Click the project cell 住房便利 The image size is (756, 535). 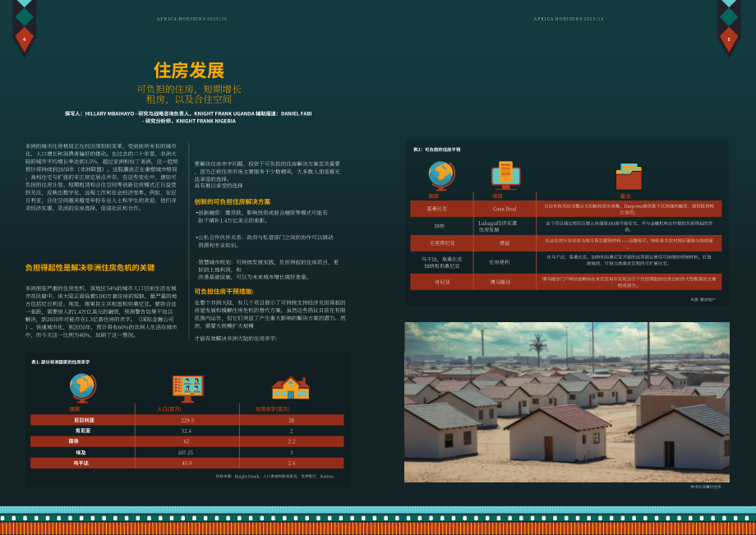tap(499, 262)
